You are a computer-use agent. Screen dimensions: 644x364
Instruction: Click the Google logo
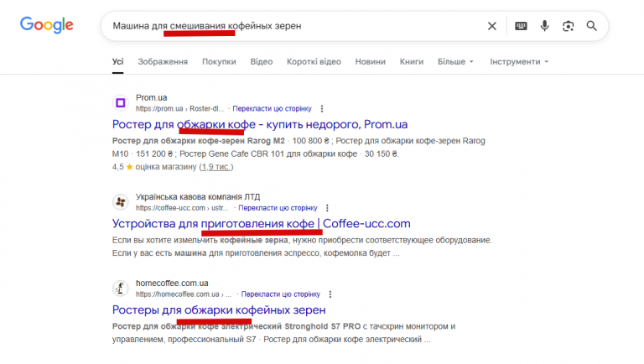click(x=47, y=25)
